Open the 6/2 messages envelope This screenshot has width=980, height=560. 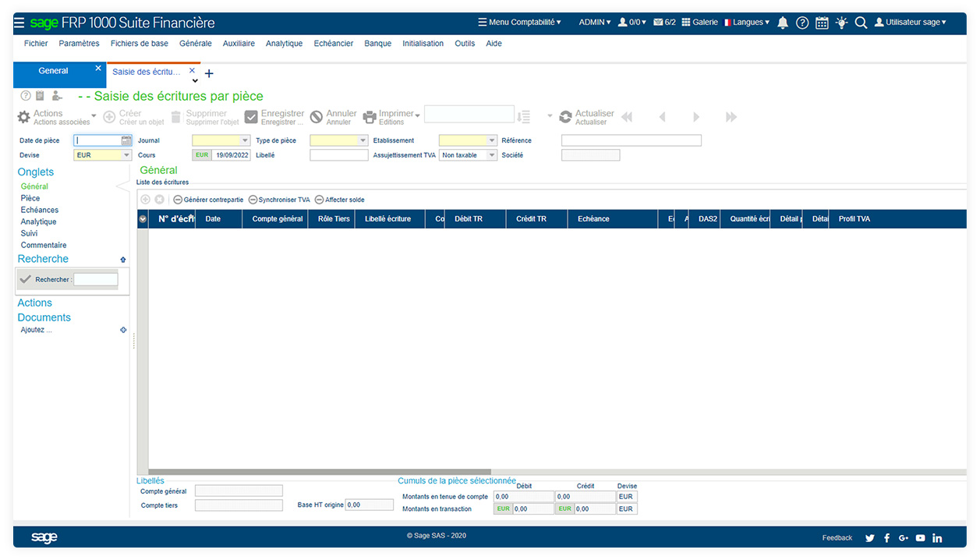pos(664,23)
